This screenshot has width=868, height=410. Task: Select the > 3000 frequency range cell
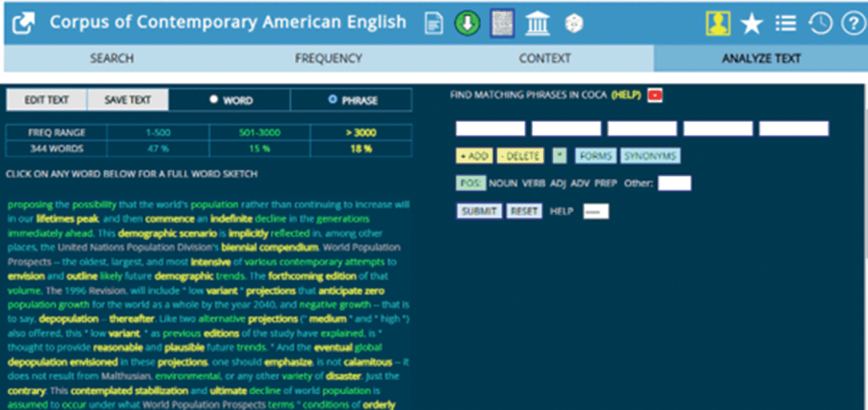click(x=360, y=133)
